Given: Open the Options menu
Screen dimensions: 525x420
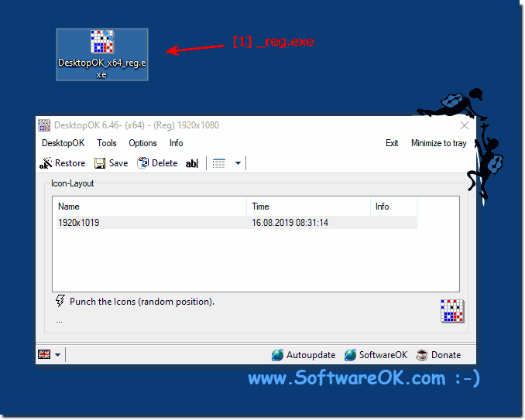Looking at the screenshot, I should [x=142, y=143].
